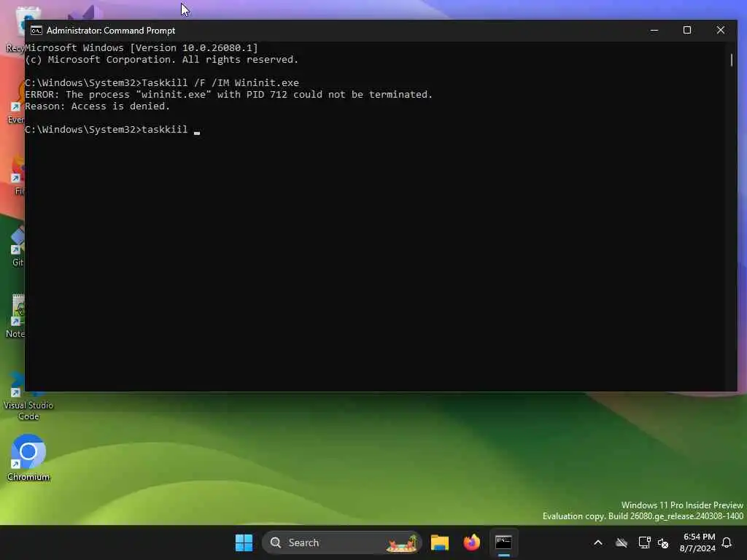Minimize the Command Prompt window
Screen dimensions: 747x560
654,30
